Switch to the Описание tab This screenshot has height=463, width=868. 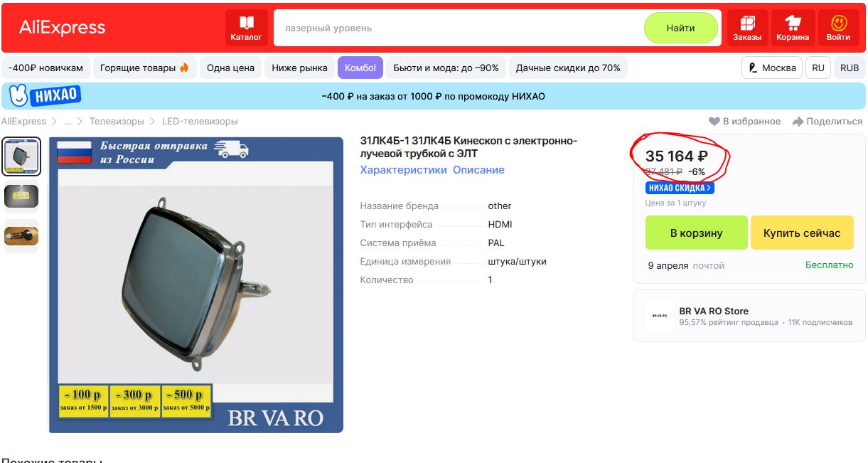point(478,170)
